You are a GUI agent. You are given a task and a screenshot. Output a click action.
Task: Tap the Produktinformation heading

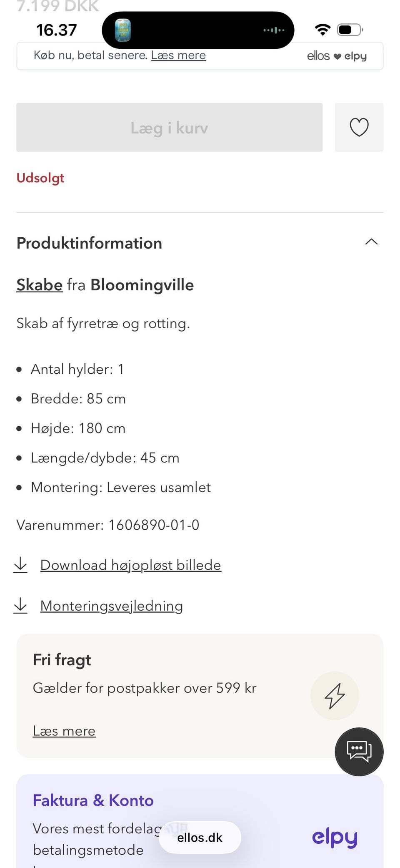tap(89, 243)
